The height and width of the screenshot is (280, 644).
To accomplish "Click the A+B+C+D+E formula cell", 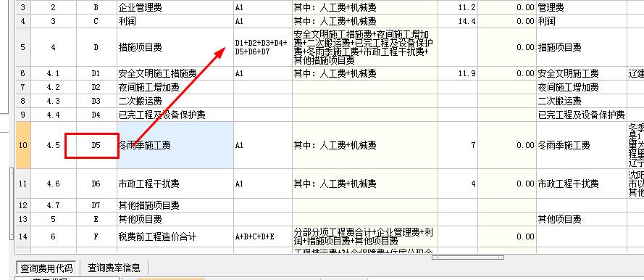I will (263, 236).
